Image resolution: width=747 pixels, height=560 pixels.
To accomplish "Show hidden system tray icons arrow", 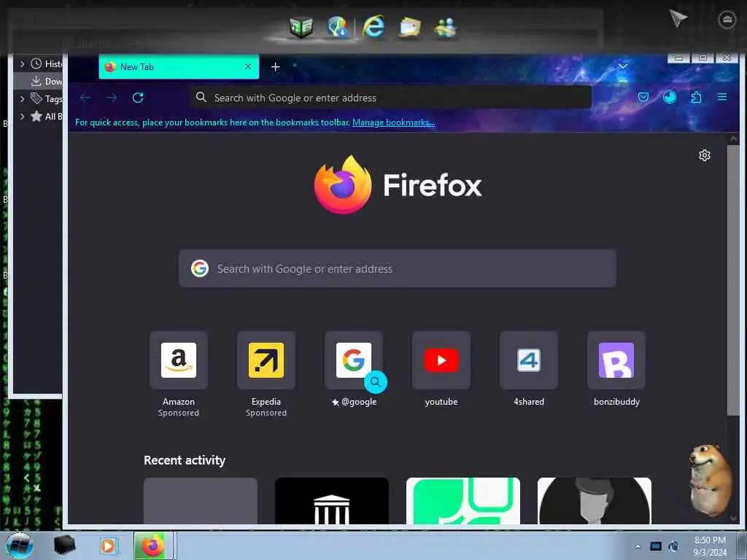I will pyautogui.click(x=638, y=546).
